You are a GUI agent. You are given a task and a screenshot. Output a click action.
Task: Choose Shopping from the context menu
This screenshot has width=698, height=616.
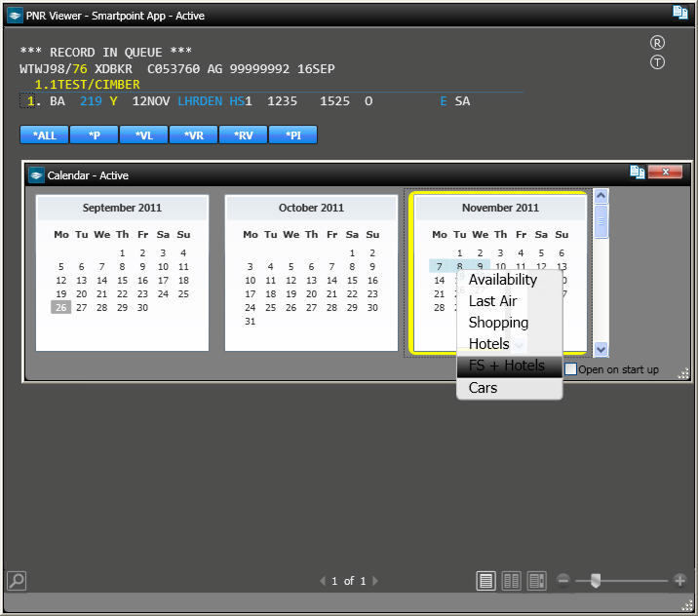[510, 323]
